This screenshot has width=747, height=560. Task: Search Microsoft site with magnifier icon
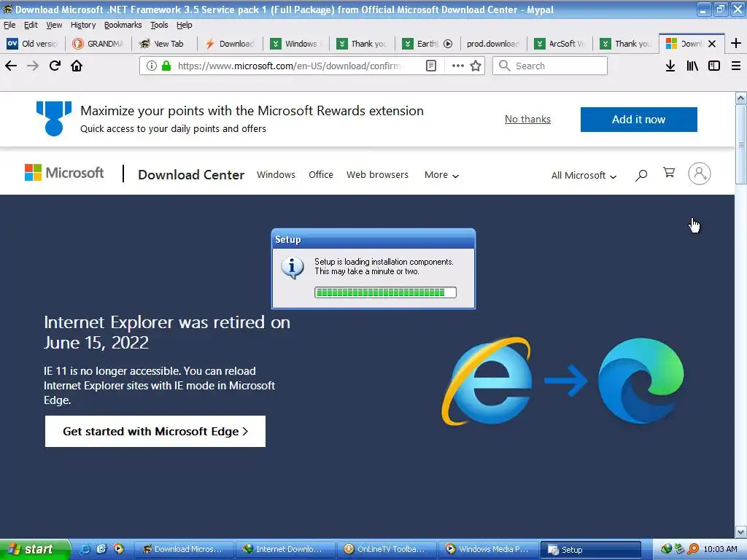pos(641,175)
